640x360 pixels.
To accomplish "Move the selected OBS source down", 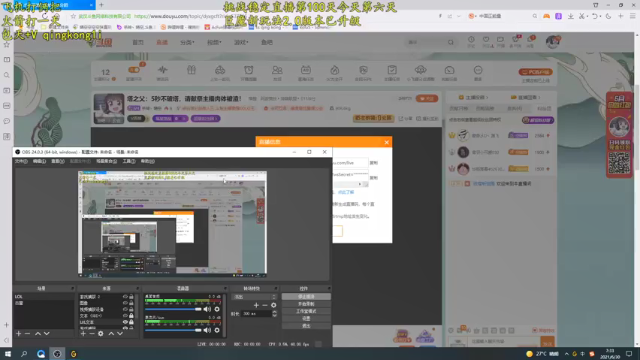I will (120, 333).
